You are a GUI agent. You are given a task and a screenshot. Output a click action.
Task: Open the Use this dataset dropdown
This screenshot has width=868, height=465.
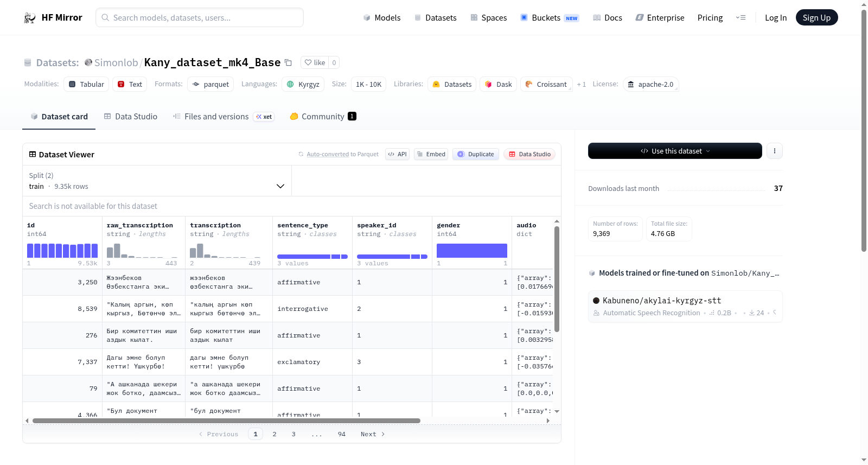(x=675, y=151)
